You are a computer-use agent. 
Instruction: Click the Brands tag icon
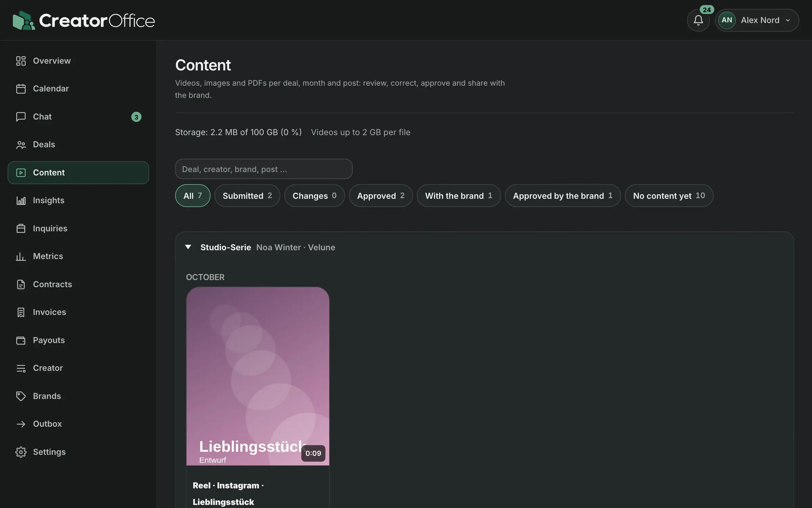(x=21, y=396)
